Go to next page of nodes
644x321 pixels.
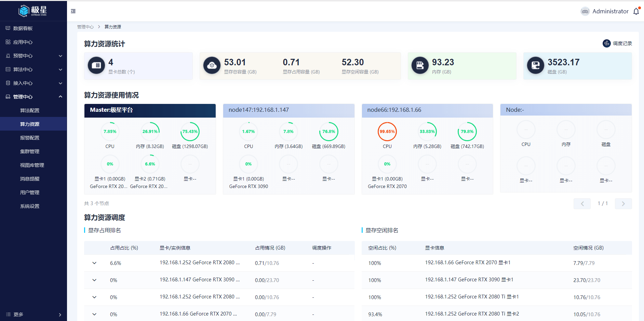coord(623,204)
